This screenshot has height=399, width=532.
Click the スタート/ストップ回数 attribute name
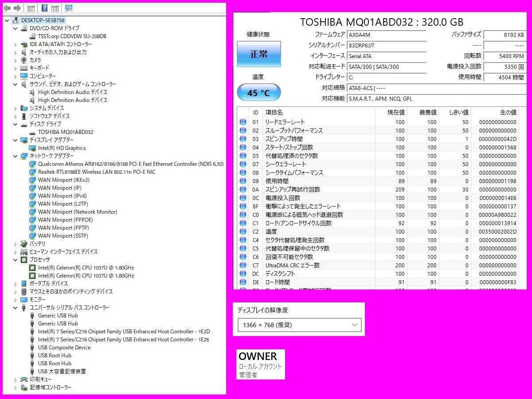click(x=289, y=147)
